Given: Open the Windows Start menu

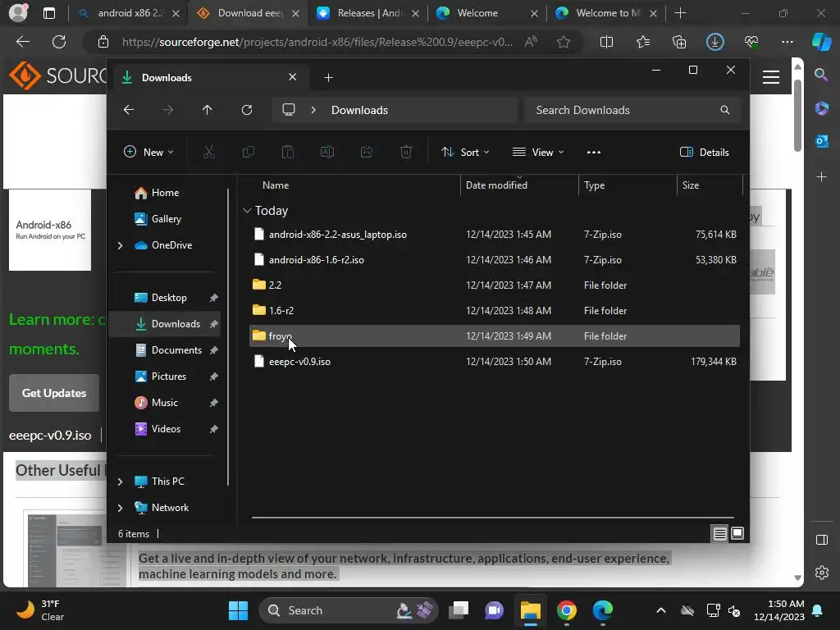Looking at the screenshot, I should point(238,610).
